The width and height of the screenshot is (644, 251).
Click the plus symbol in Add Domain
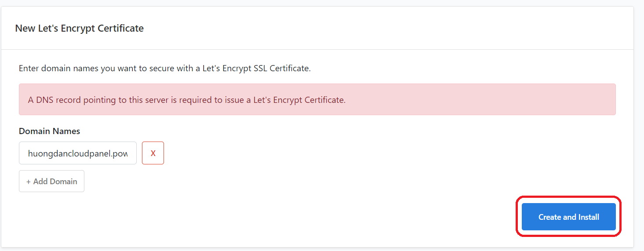29,182
